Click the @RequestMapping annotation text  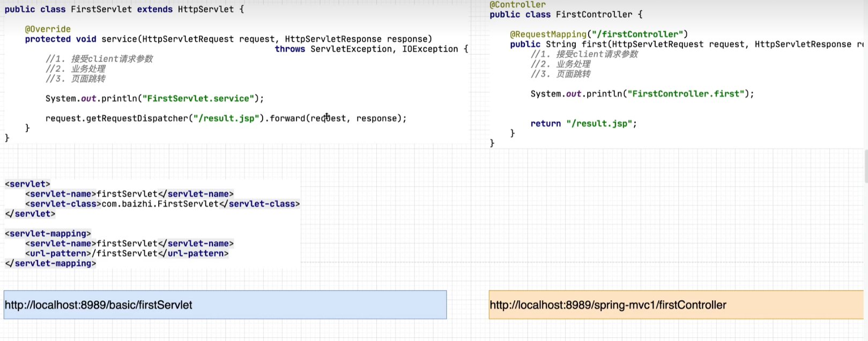coord(548,34)
